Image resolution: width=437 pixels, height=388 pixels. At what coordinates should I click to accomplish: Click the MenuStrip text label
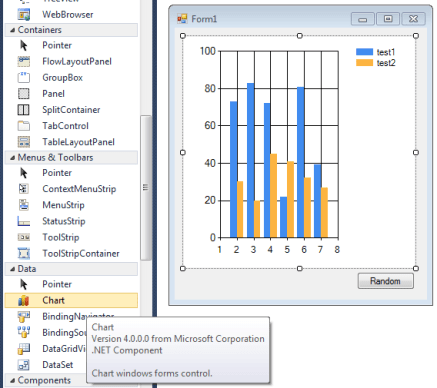tap(63, 205)
